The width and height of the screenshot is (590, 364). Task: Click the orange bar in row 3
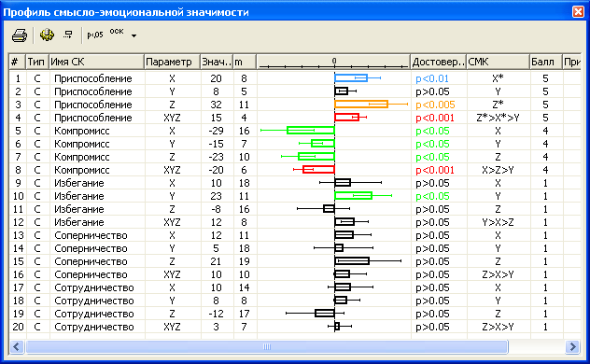361,104
